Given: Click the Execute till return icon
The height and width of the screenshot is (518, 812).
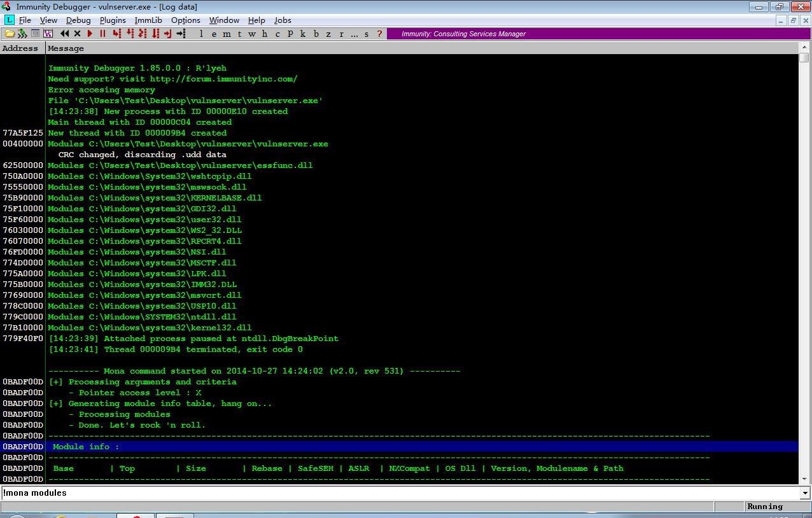Looking at the screenshot, I should pyautogui.click(x=167, y=34).
